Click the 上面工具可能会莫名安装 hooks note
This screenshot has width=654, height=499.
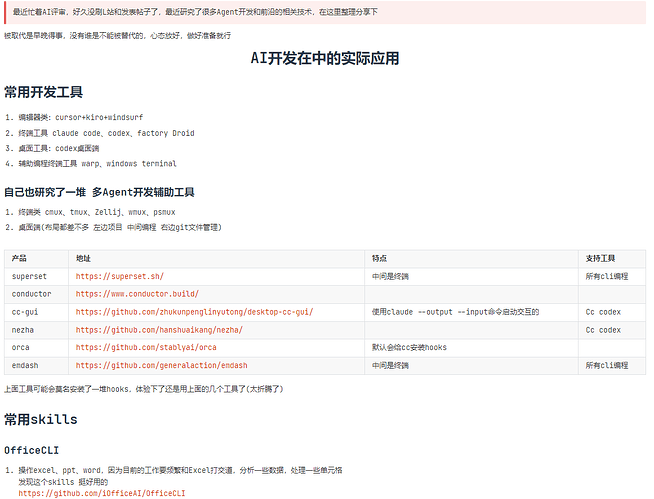[143, 389]
